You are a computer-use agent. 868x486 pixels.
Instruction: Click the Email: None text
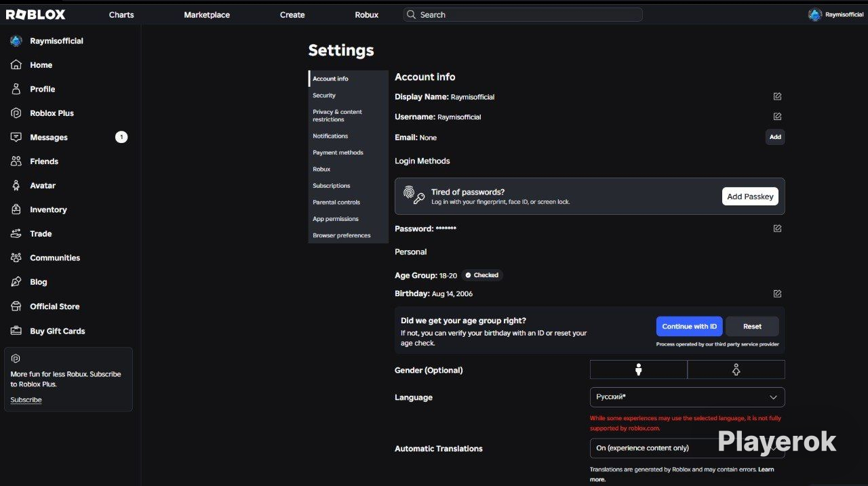click(416, 137)
